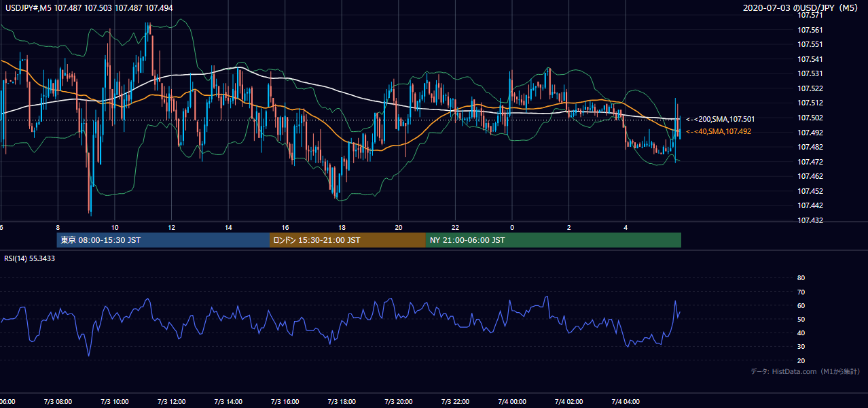This screenshot has width=868, height=408.
Task: Click the HistData.com data source credit
Action: coord(806,371)
